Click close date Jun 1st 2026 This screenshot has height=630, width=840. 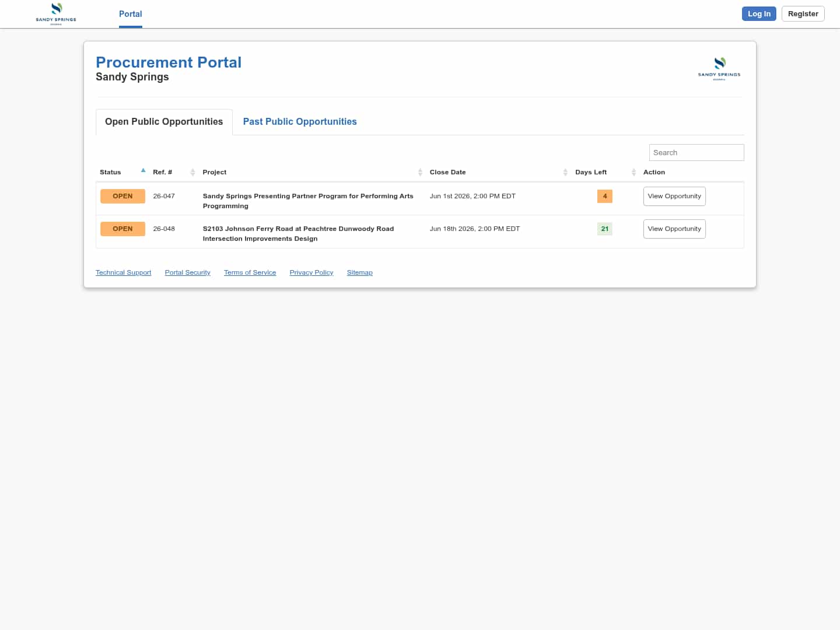pos(473,197)
